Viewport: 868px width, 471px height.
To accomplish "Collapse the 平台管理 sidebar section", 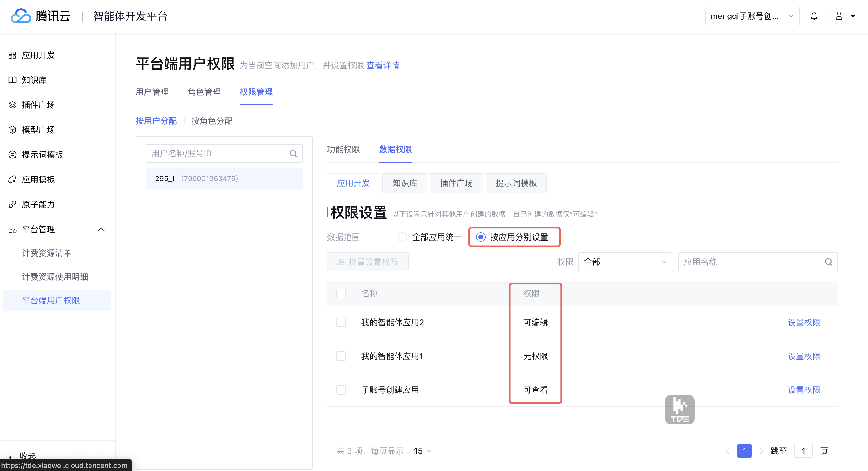I will tap(101, 230).
